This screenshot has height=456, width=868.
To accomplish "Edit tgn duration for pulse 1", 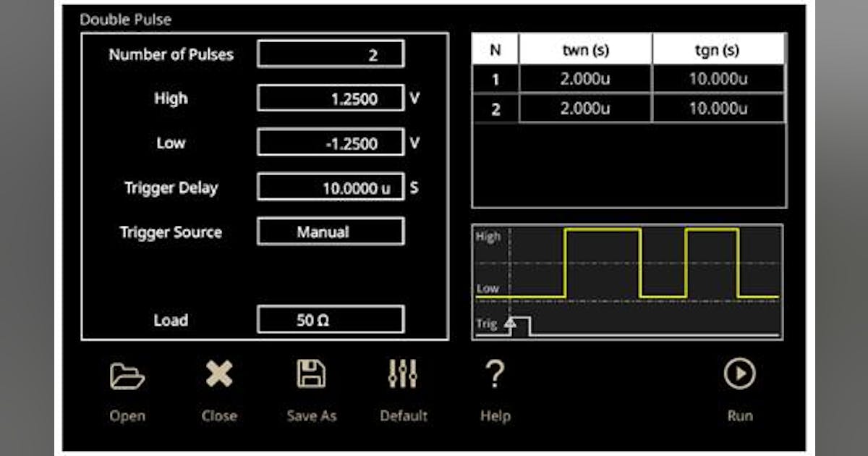I will point(716,78).
